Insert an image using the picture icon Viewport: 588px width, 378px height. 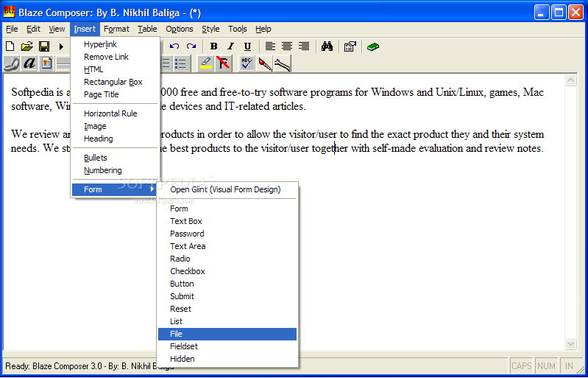[x=46, y=63]
